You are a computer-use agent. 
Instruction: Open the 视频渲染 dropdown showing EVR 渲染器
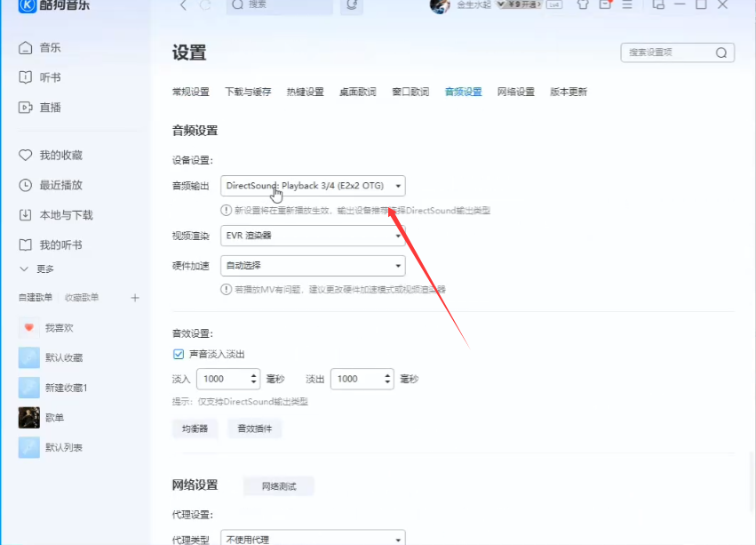[x=312, y=235]
